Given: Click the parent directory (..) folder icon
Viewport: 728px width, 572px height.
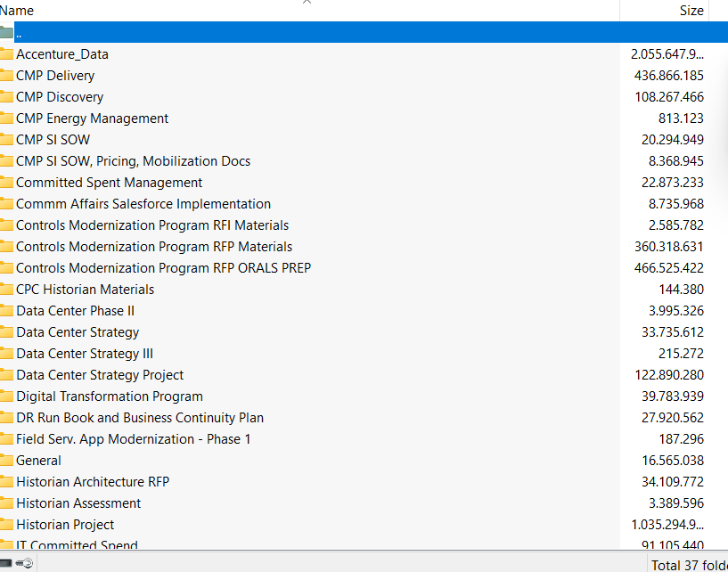Looking at the screenshot, I should (7, 33).
